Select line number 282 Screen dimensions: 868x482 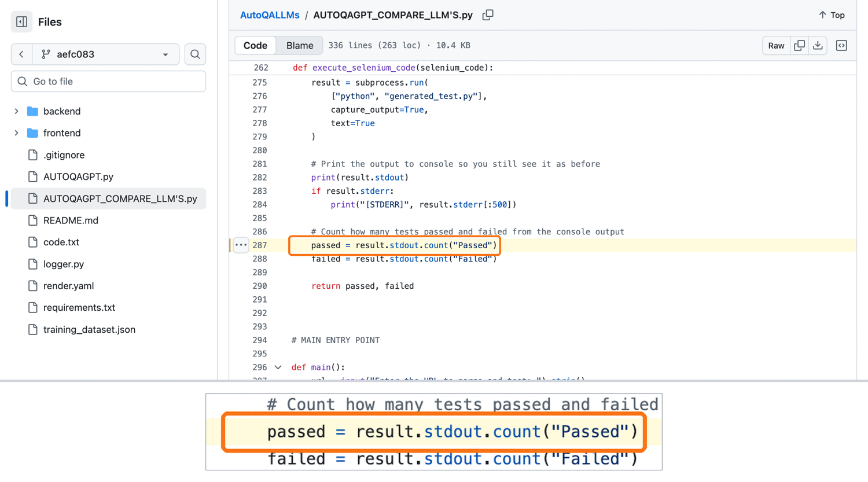[260, 178]
